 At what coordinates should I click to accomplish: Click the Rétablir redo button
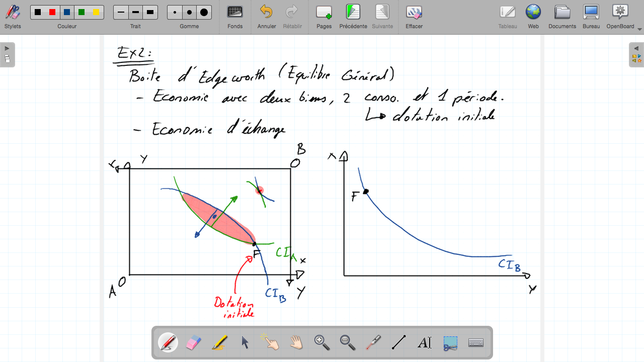(292, 17)
